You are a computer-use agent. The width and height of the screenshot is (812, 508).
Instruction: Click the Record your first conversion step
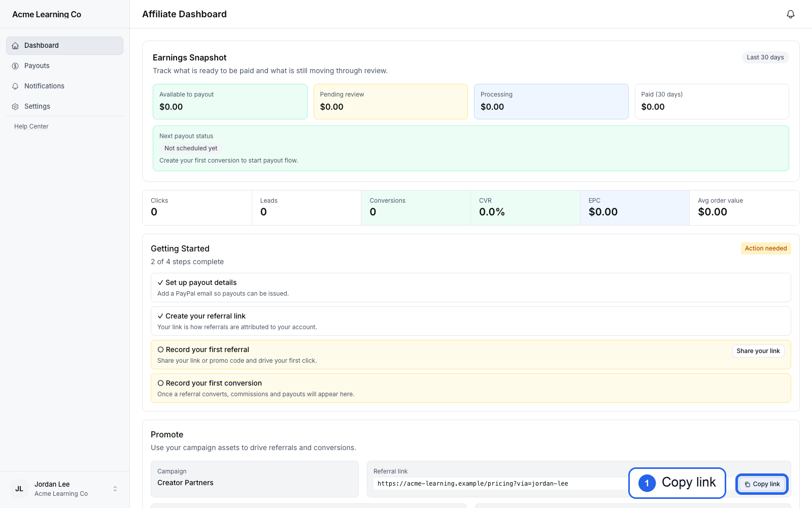(x=471, y=388)
